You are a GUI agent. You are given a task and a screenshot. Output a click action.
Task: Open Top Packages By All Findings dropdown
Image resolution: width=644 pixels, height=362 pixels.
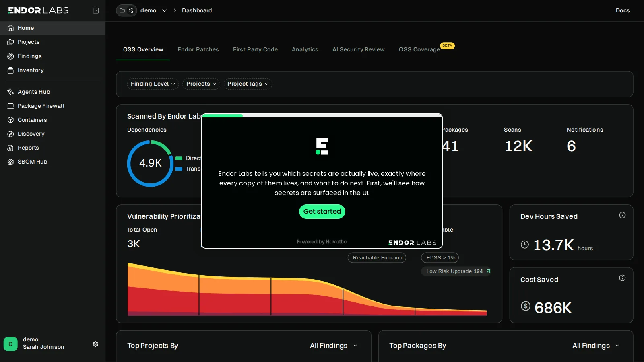tap(596, 346)
